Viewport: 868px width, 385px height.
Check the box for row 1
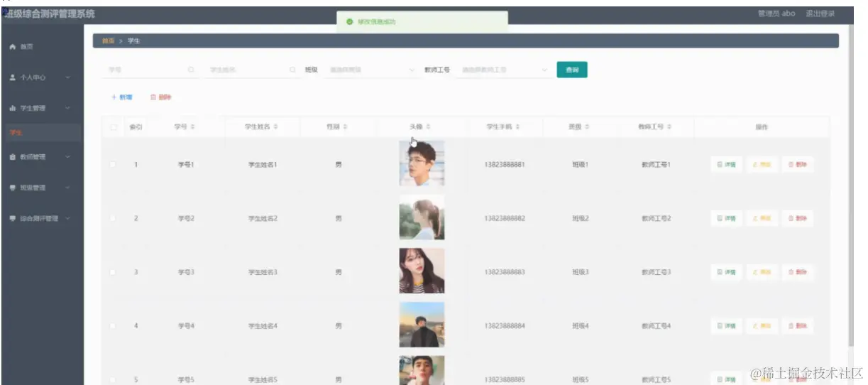click(112, 164)
